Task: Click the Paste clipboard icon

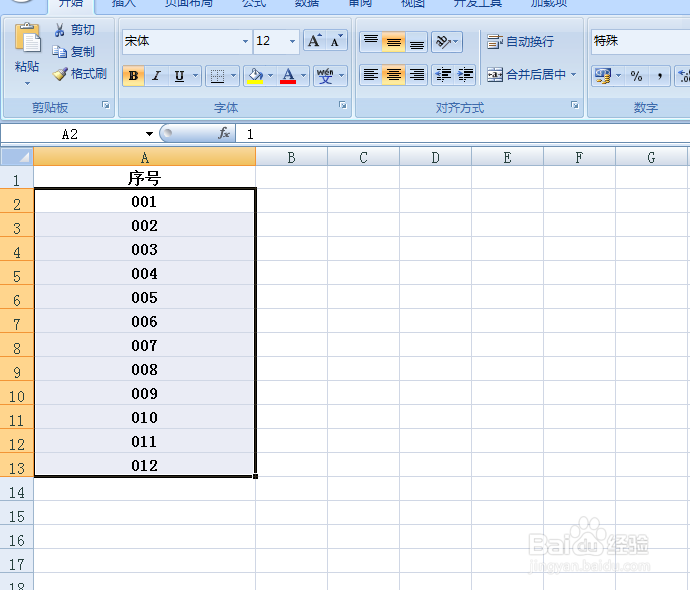Action: click(x=27, y=38)
